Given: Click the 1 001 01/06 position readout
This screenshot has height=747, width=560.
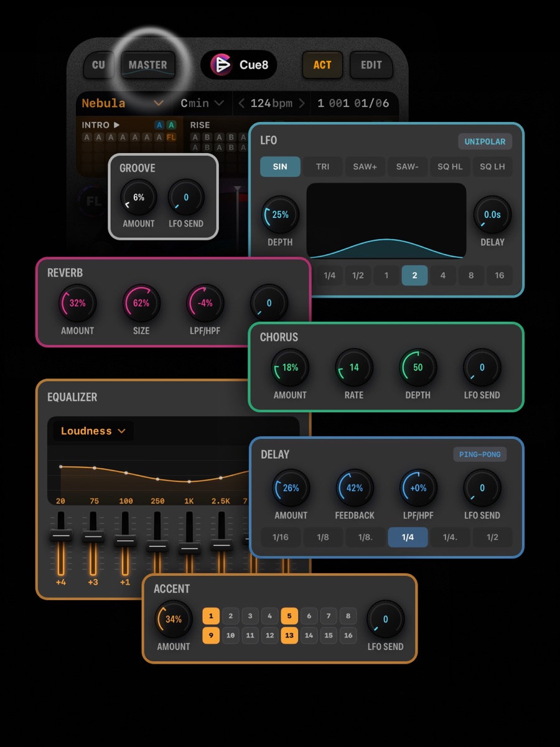Looking at the screenshot, I should click(353, 103).
